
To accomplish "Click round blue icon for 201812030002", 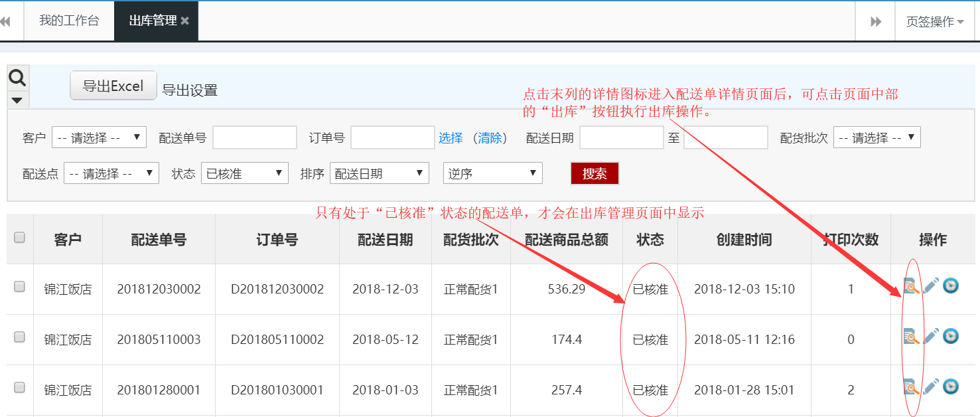I will pyautogui.click(x=951, y=286).
